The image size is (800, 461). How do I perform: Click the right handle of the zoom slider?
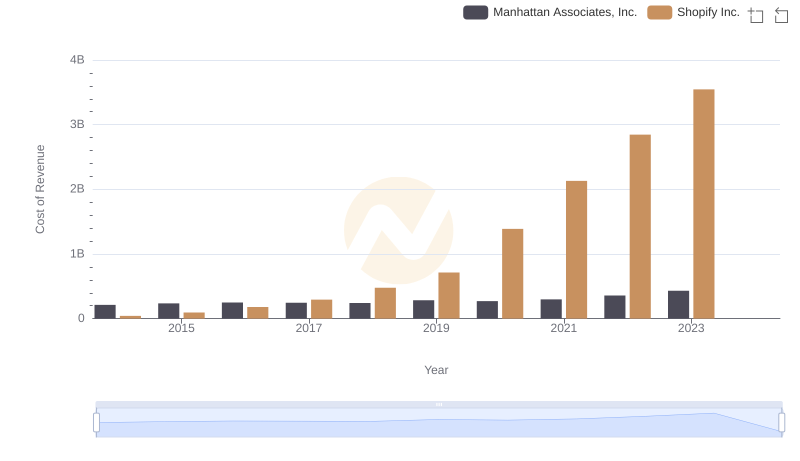coord(782,422)
